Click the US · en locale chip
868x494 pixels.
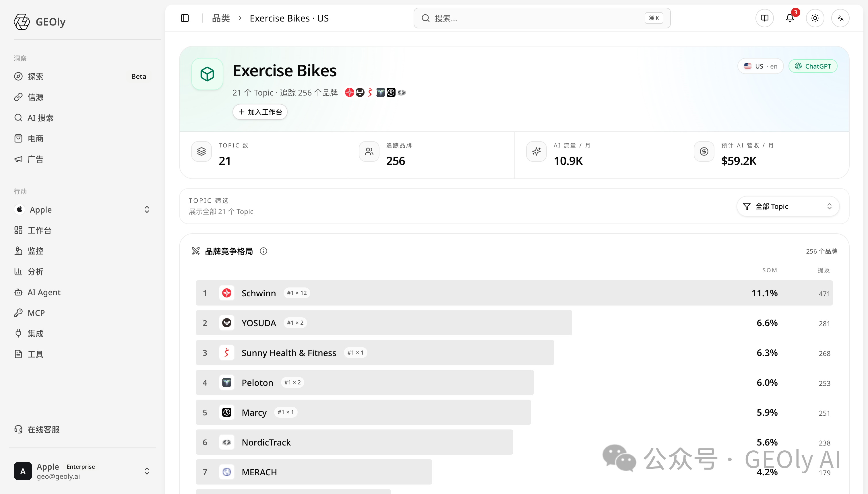click(760, 66)
